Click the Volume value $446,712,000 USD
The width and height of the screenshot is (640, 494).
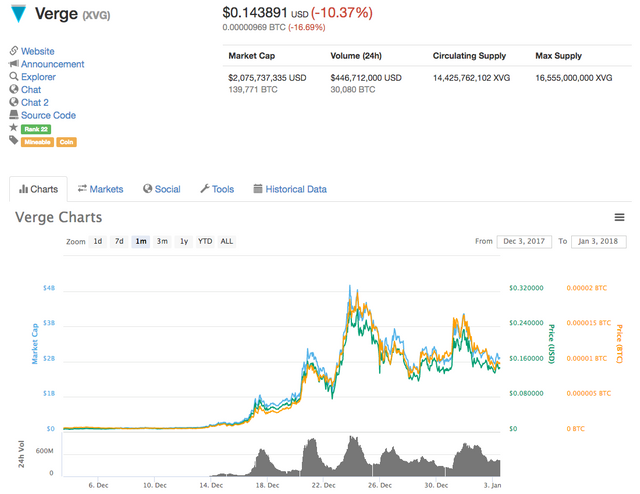(x=366, y=78)
